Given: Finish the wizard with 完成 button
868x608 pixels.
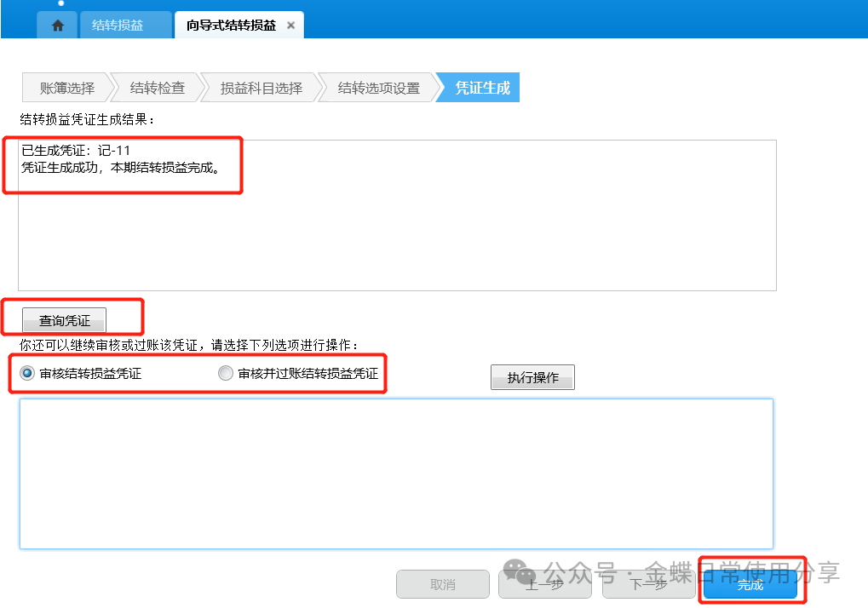Looking at the screenshot, I should (x=750, y=585).
